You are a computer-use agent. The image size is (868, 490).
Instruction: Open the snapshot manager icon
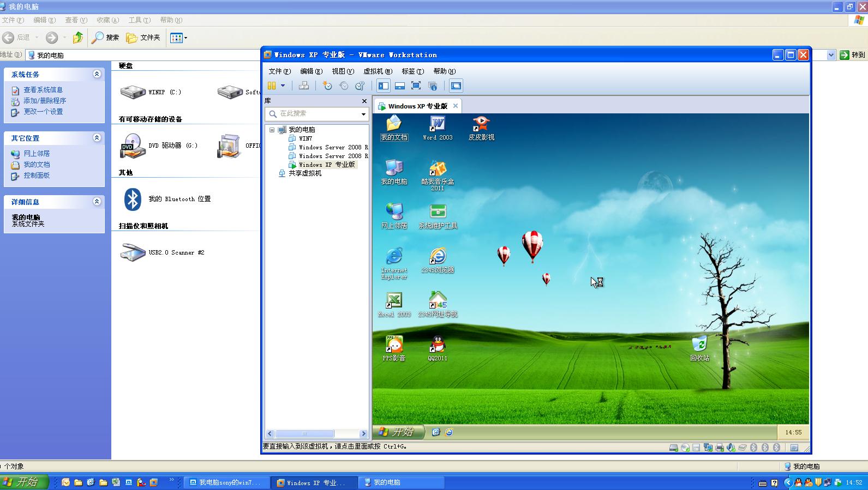tap(360, 86)
